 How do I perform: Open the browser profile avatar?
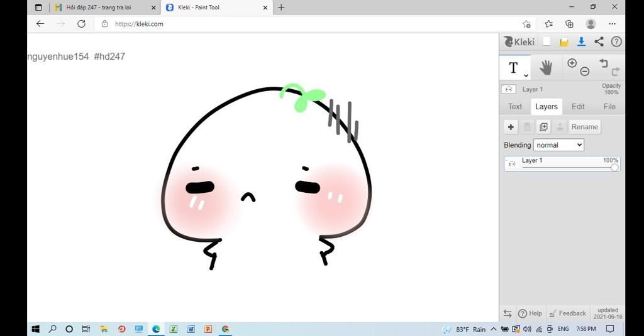pyautogui.click(x=591, y=24)
